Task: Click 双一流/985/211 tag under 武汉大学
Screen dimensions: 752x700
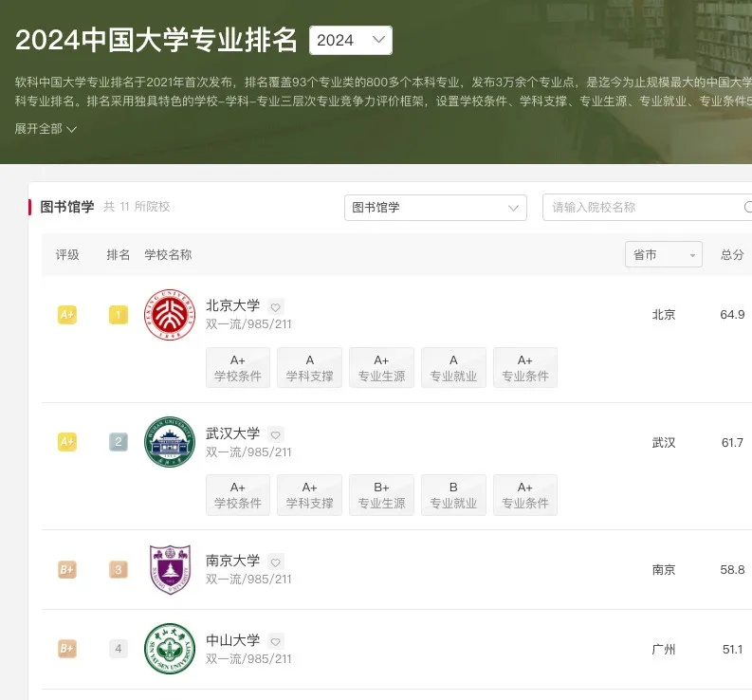Action: coord(248,451)
